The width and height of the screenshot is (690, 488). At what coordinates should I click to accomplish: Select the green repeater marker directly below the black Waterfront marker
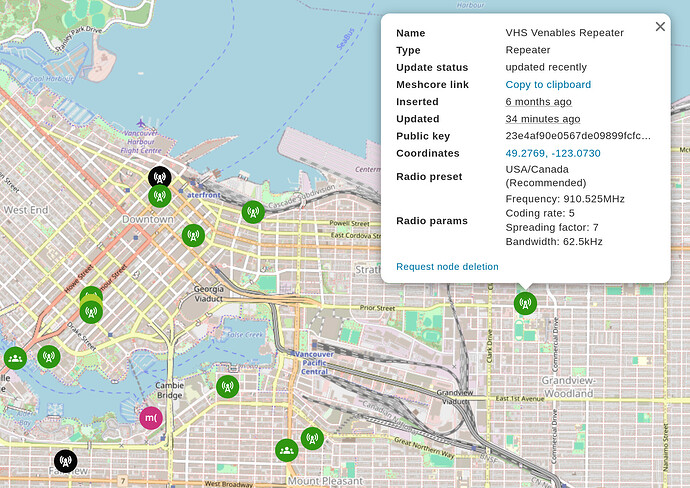(158, 196)
